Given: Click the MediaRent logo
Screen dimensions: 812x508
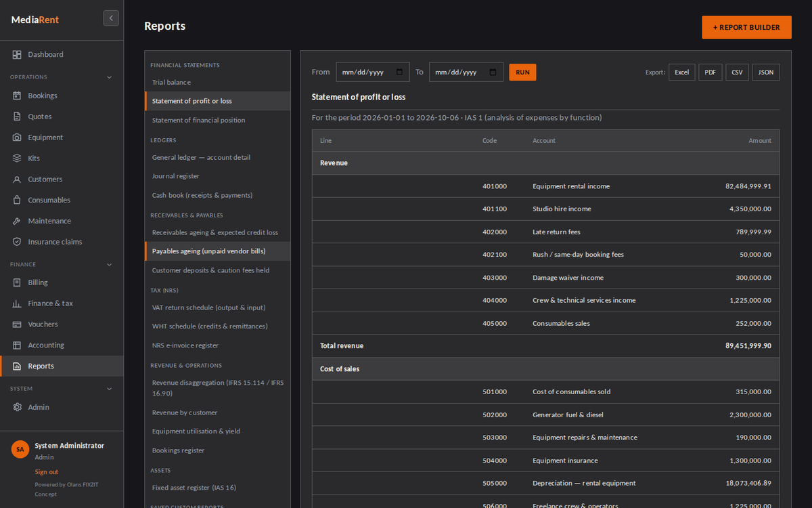Looking at the screenshot, I should click(x=35, y=20).
